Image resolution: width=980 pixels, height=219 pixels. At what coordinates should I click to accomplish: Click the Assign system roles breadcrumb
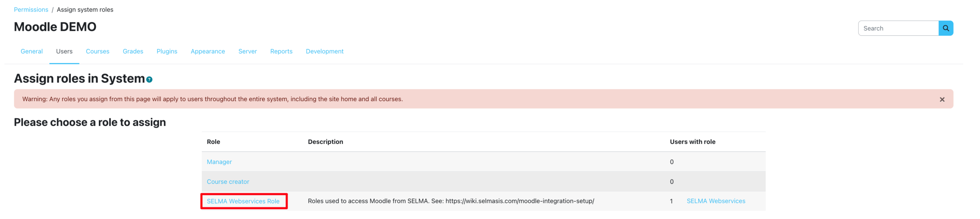[85, 10]
